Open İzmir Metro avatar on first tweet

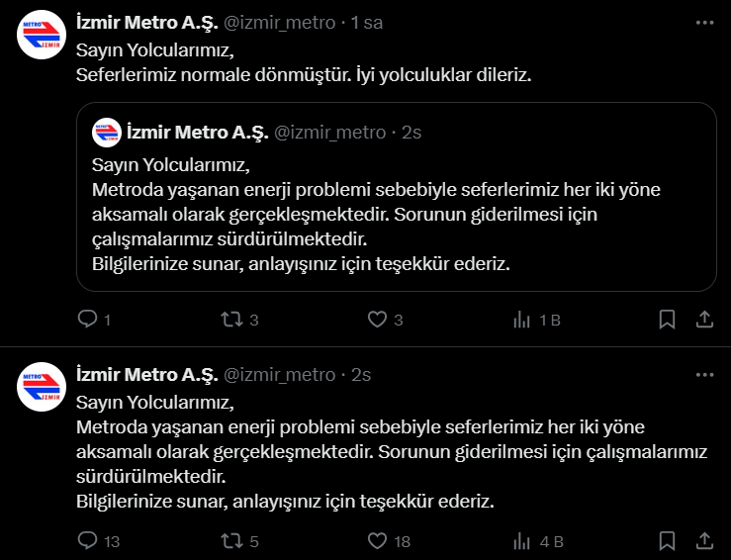click(42, 35)
